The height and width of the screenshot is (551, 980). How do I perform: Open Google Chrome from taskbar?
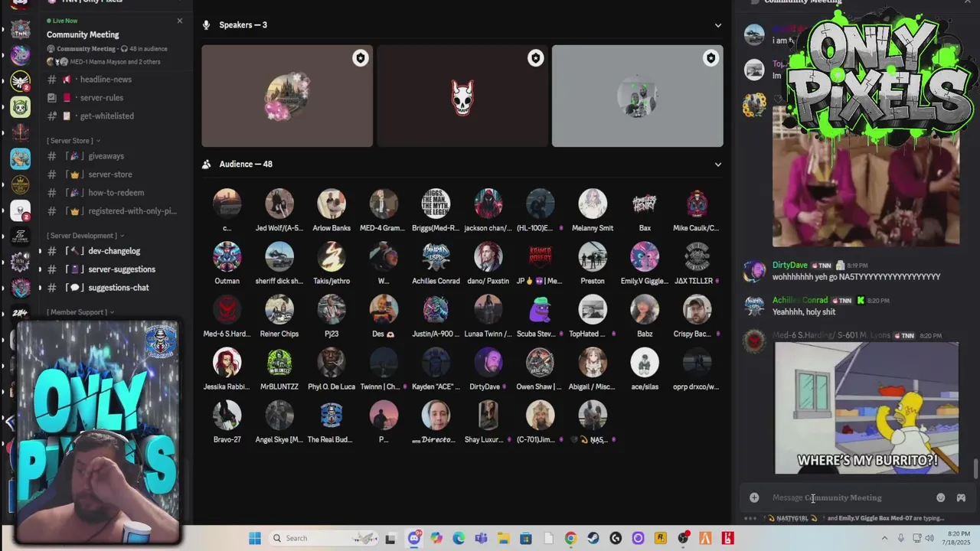[x=570, y=539]
